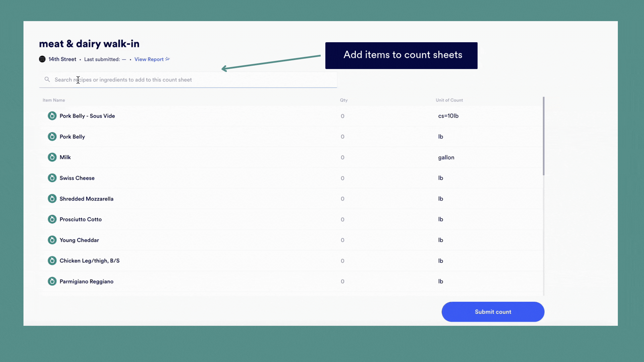644x362 pixels.
Task: Open the gallon unit for Milk
Action: [x=446, y=158]
